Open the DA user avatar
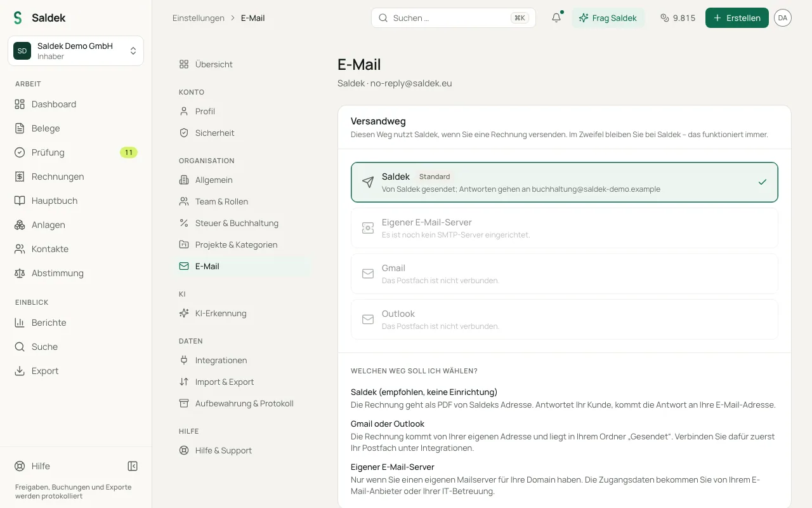Screen dimensions: 812x508 [x=783, y=18]
